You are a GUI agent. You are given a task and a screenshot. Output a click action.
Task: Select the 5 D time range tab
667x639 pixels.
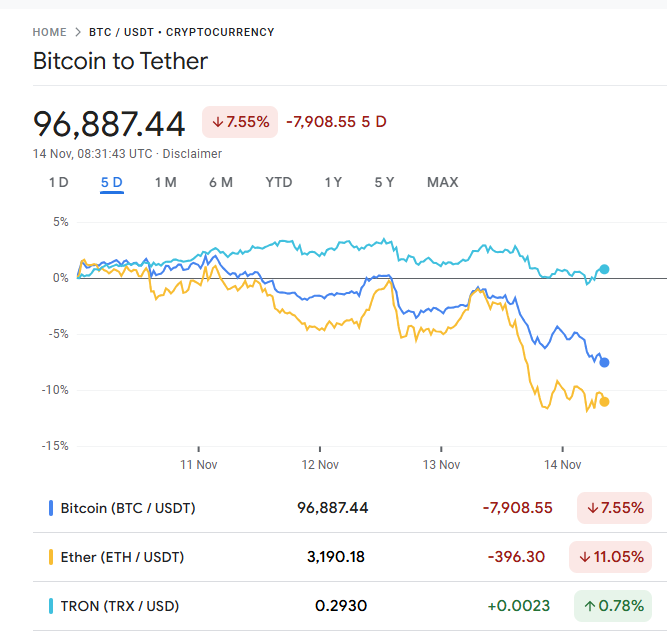pos(111,182)
